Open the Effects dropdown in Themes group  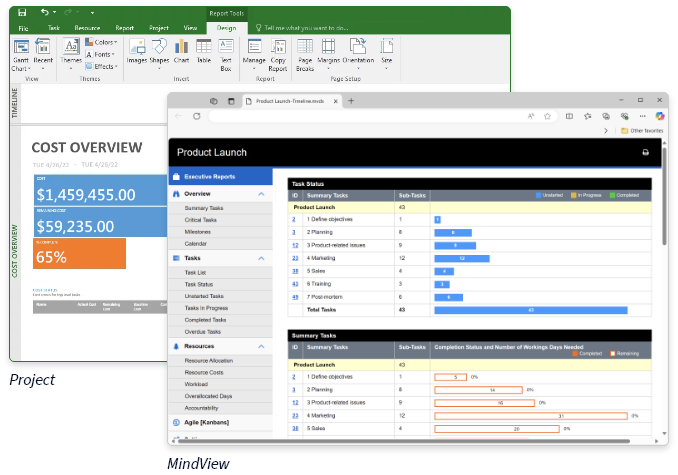point(102,66)
